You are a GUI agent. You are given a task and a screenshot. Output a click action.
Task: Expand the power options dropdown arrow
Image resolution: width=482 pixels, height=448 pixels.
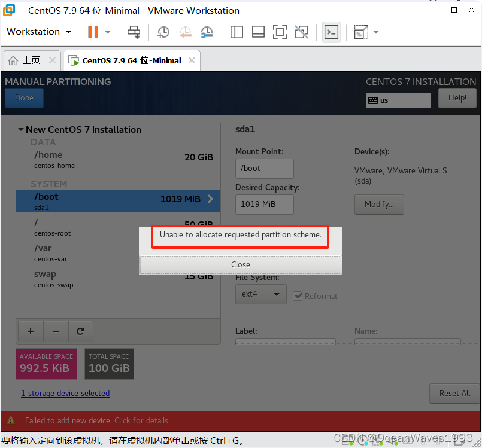(x=108, y=32)
